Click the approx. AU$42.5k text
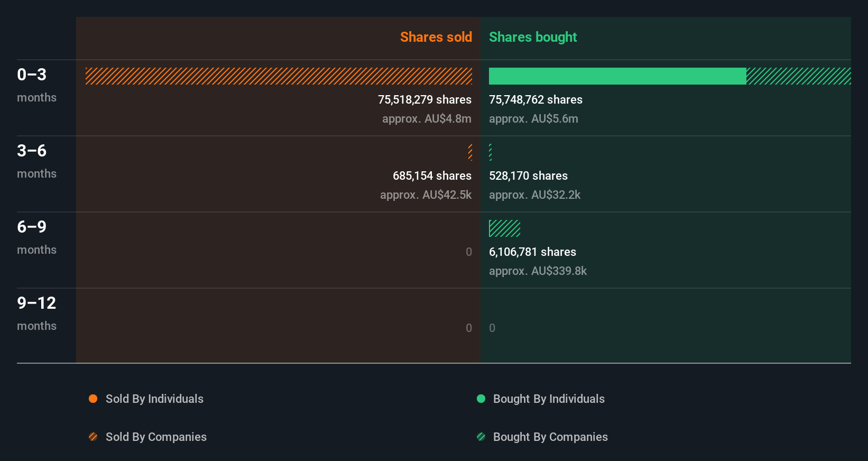The height and width of the screenshot is (461, 868). click(426, 195)
